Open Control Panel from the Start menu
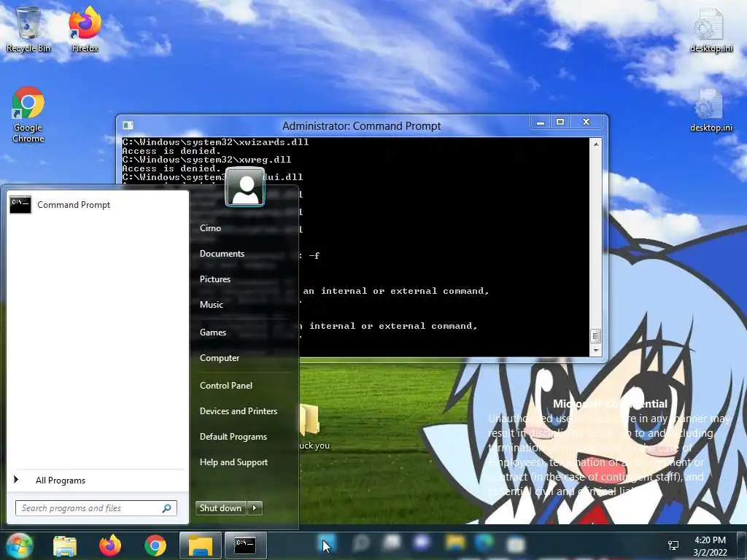 pyautogui.click(x=226, y=386)
